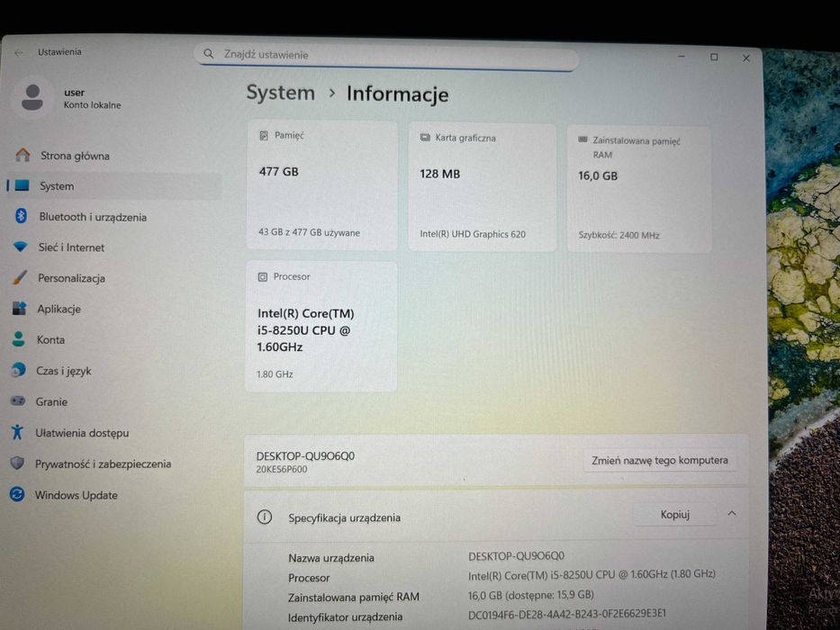Open Granie settings page
Image resolution: width=840 pixels, height=630 pixels.
point(113,401)
